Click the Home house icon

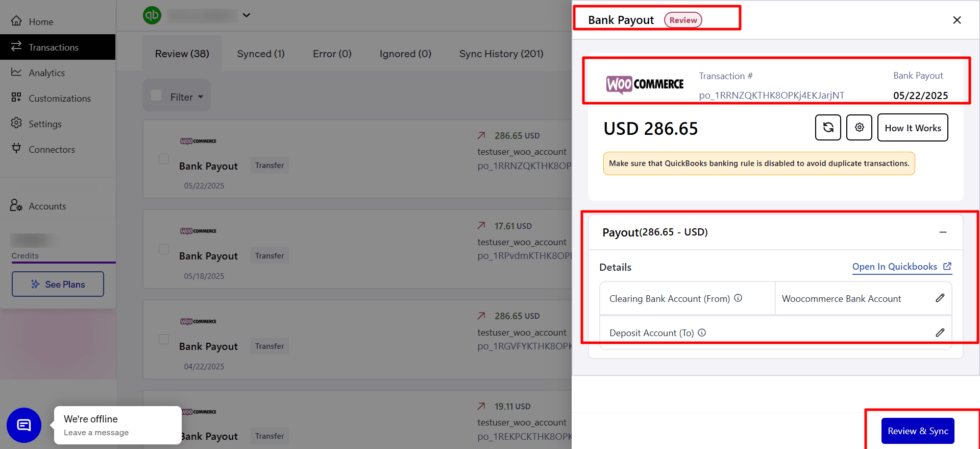tap(16, 21)
